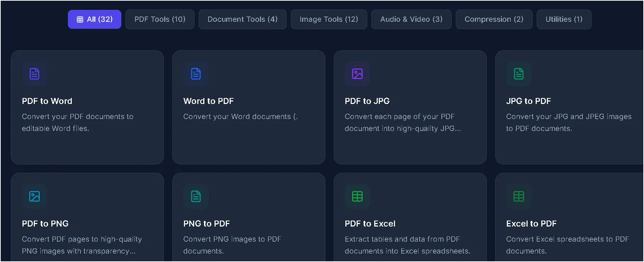Open the PDF to JPG tool title
Viewport: 644px width, 262px height.
tap(367, 101)
